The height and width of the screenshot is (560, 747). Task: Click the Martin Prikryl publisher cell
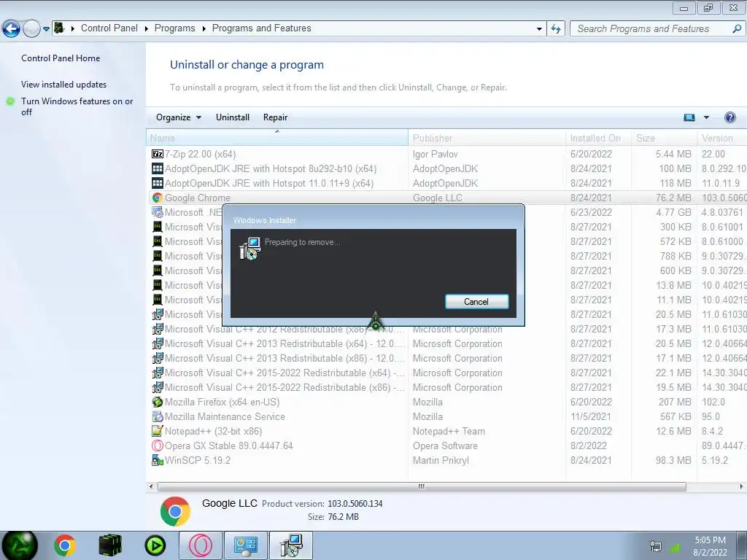coord(441,461)
